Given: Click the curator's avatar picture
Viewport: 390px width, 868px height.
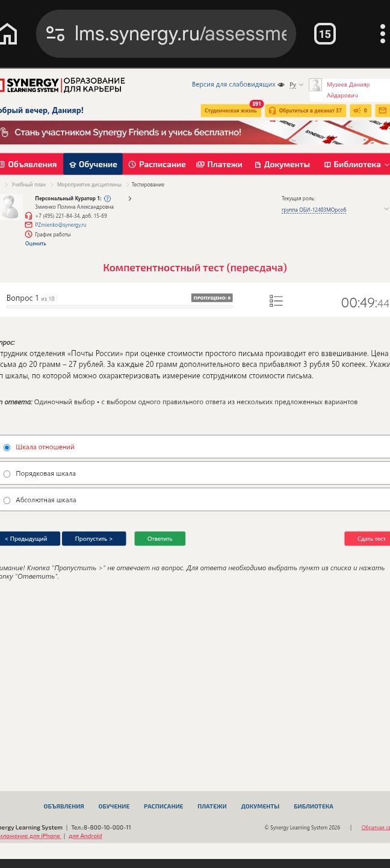Looking at the screenshot, I should 10,207.
